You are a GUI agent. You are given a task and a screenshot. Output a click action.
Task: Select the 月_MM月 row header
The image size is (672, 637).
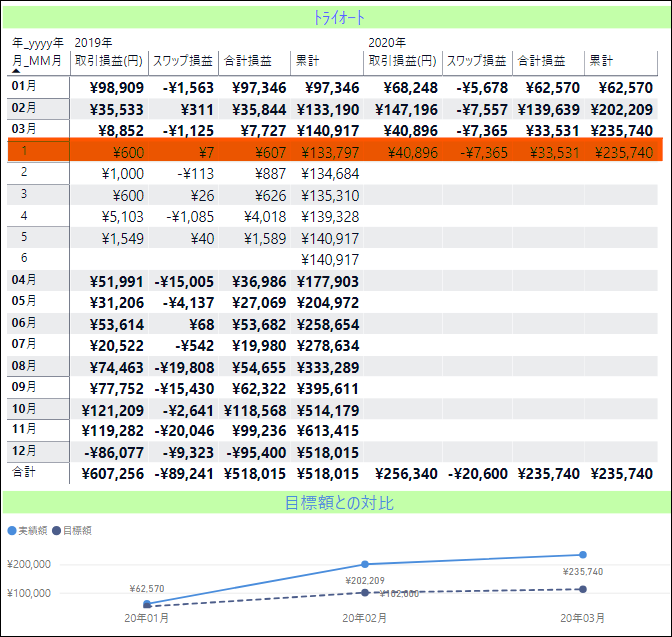coord(36,60)
